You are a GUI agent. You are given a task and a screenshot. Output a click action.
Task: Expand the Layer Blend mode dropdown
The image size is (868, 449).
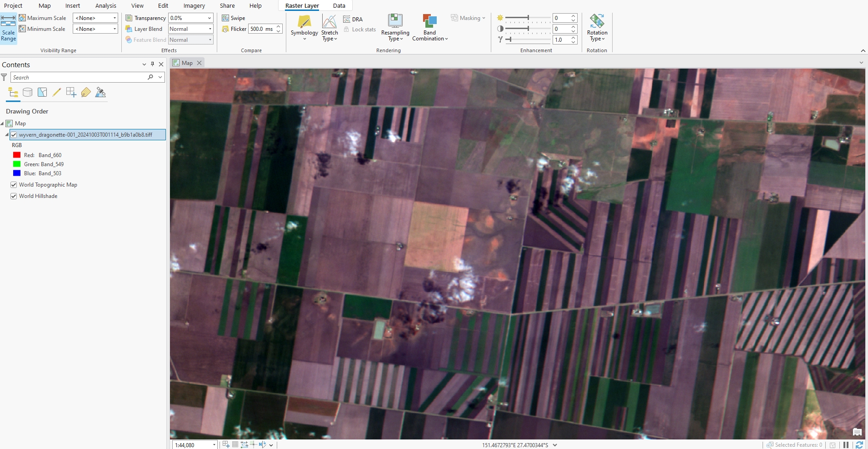tap(210, 29)
